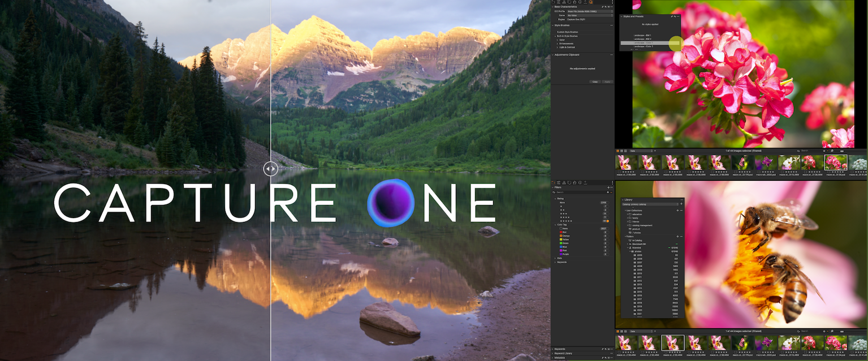The image size is (868, 361).
Task: Click the plus icon to add a new filter
Action: tap(608, 188)
